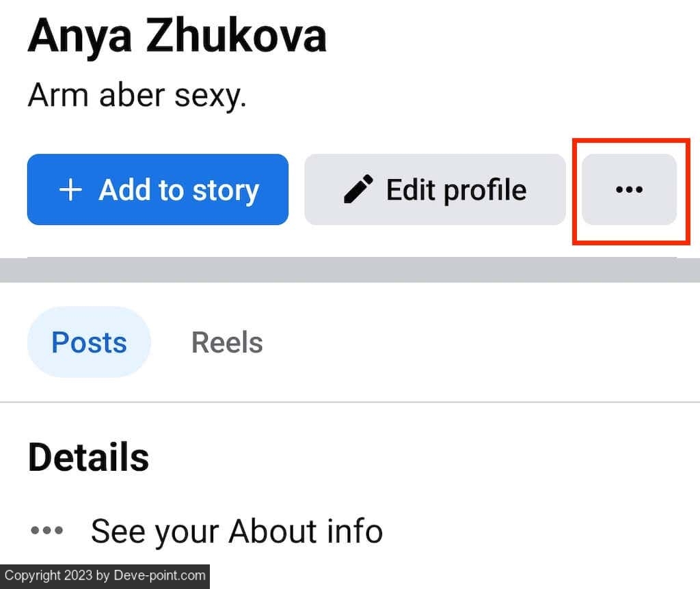Click the Add to story text label
This screenshot has width=700, height=589.
click(178, 189)
